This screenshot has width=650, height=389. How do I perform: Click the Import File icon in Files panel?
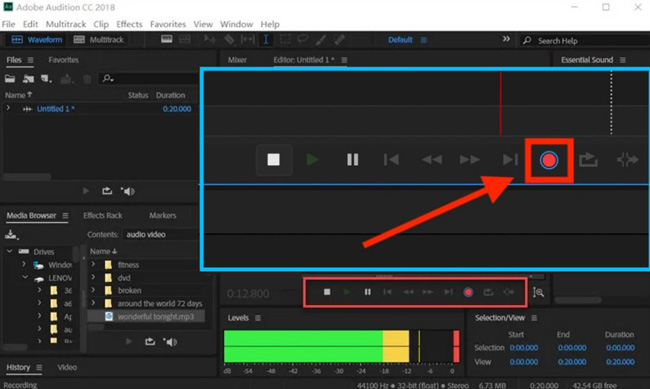28,78
